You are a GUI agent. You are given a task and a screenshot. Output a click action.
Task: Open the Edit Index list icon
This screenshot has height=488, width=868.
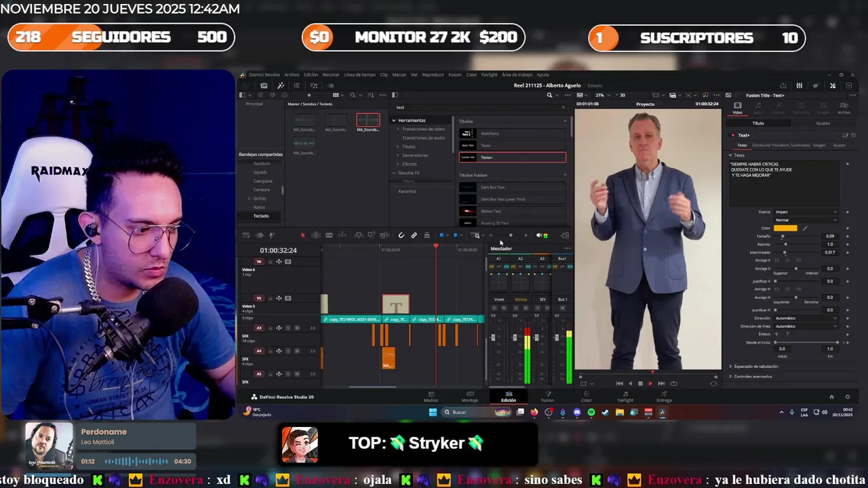tap(297, 85)
